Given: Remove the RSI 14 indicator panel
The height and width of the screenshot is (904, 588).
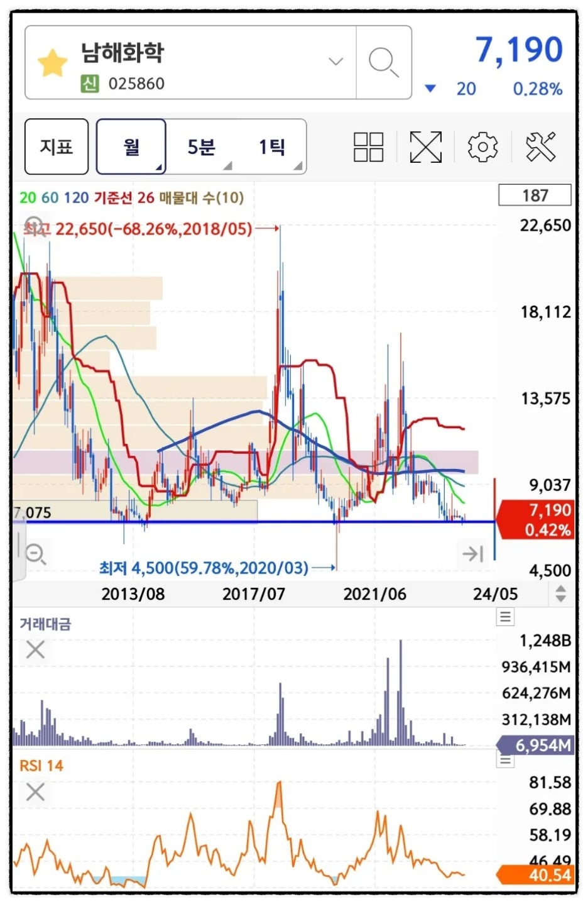Looking at the screenshot, I should 35,792.
